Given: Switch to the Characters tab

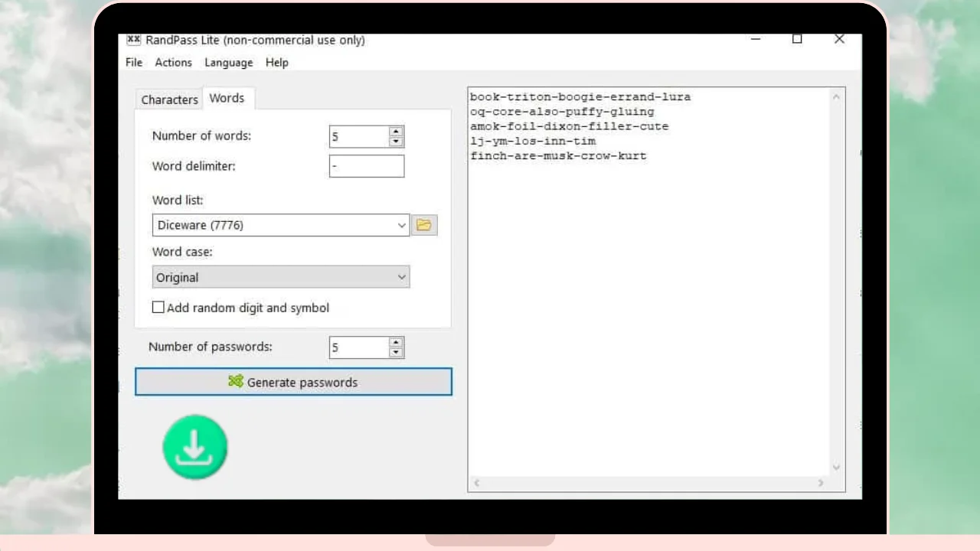Looking at the screenshot, I should 169,99.
